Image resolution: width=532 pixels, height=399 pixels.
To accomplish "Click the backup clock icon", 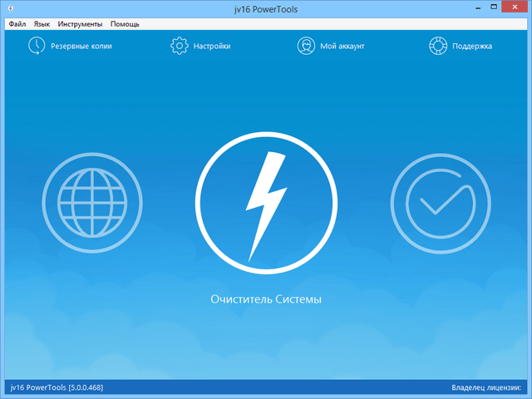I will [x=37, y=46].
